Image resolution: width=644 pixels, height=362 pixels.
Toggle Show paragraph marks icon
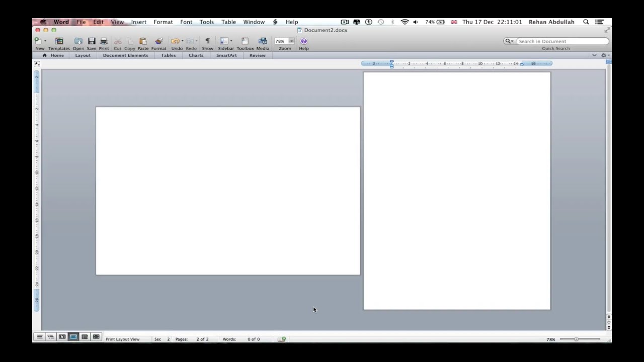pos(207,41)
